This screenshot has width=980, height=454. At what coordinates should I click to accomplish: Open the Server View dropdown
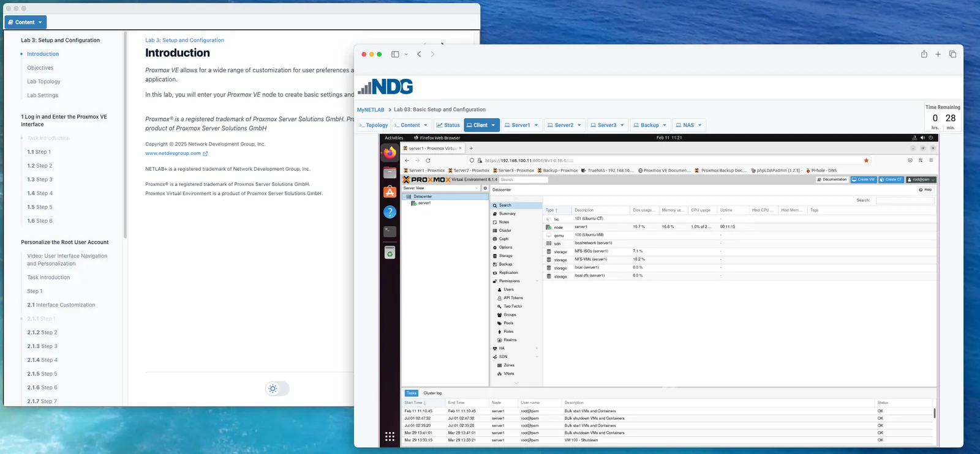click(x=440, y=188)
